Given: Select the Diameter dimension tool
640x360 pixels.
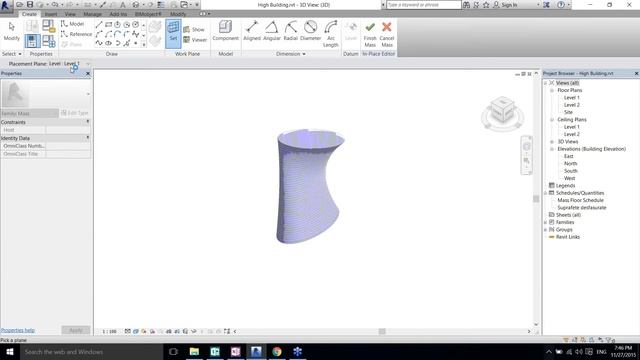Looking at the screenshot, I should [x=310, y=31].
